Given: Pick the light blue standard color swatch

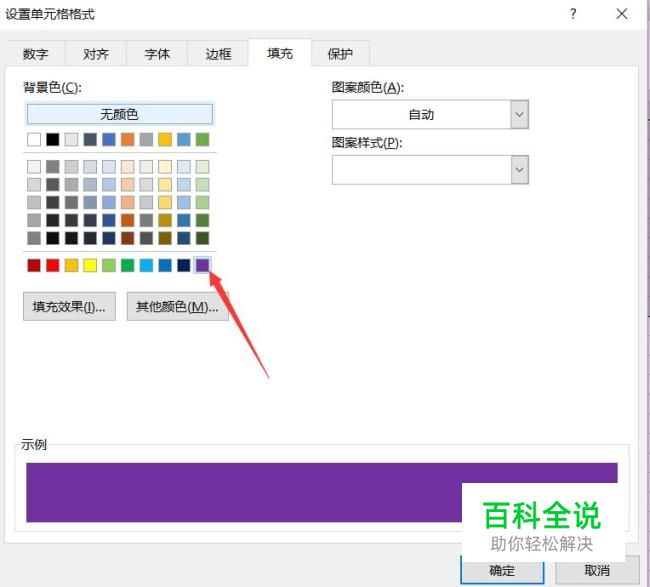Looking at the screenshot, I should (146, 265).
